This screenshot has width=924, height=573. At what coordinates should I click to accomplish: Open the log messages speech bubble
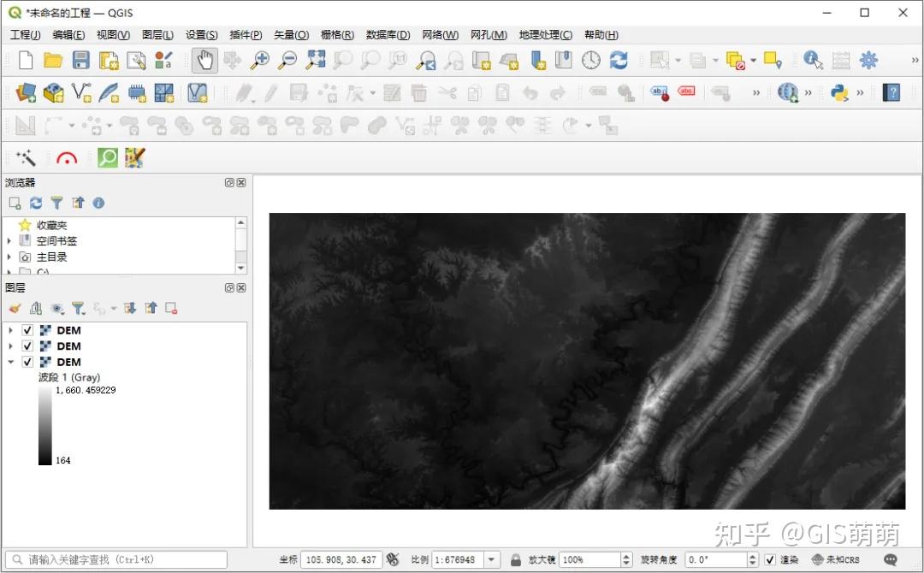pos(891,559)
